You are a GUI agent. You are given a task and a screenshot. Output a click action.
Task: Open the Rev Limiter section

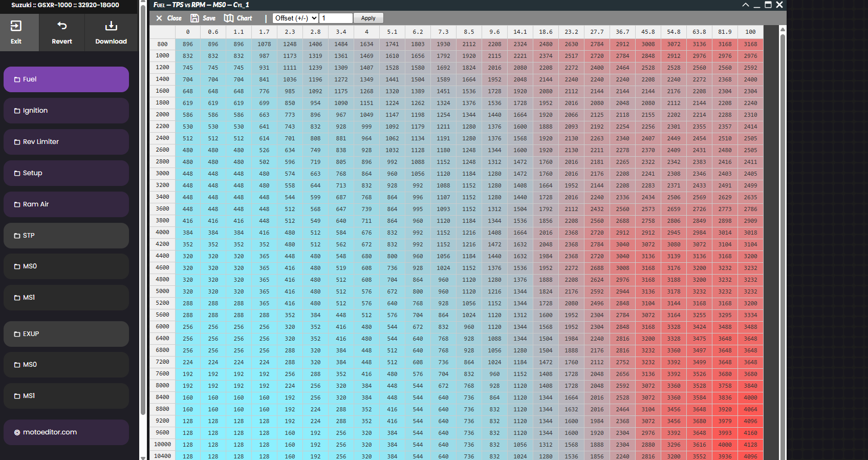(x=66, y=142)
